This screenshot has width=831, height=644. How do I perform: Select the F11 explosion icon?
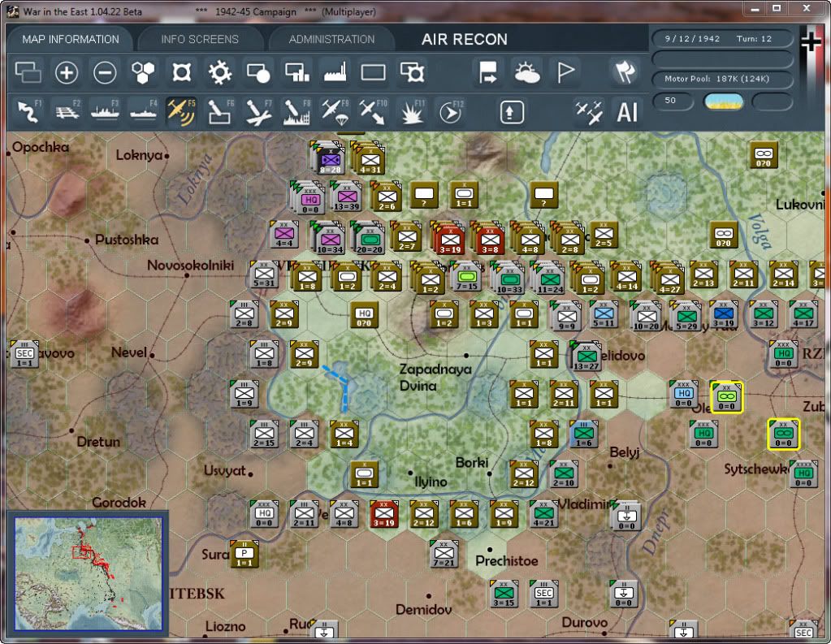(412, 112)
